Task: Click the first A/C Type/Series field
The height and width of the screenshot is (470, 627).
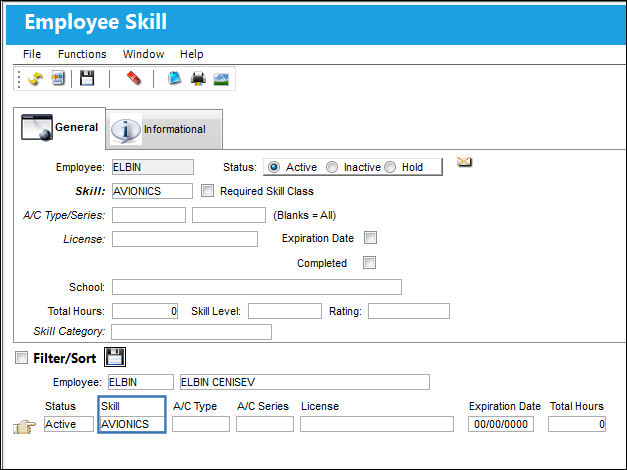Action: coord(149,215)
